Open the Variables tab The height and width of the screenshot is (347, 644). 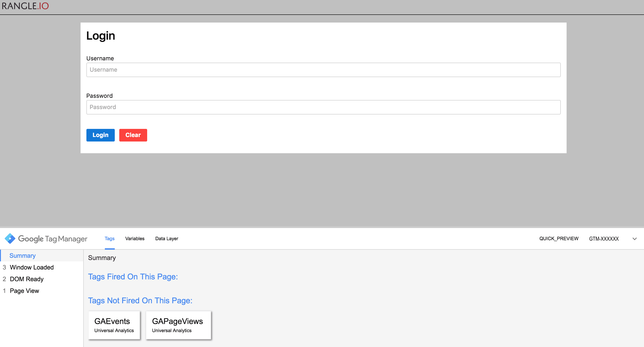(135, 239)
